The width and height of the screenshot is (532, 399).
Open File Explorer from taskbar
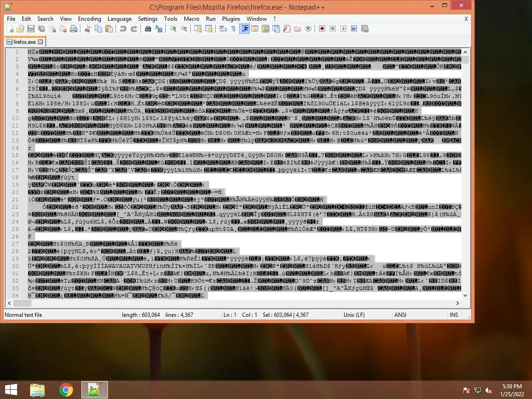(37, 389)
